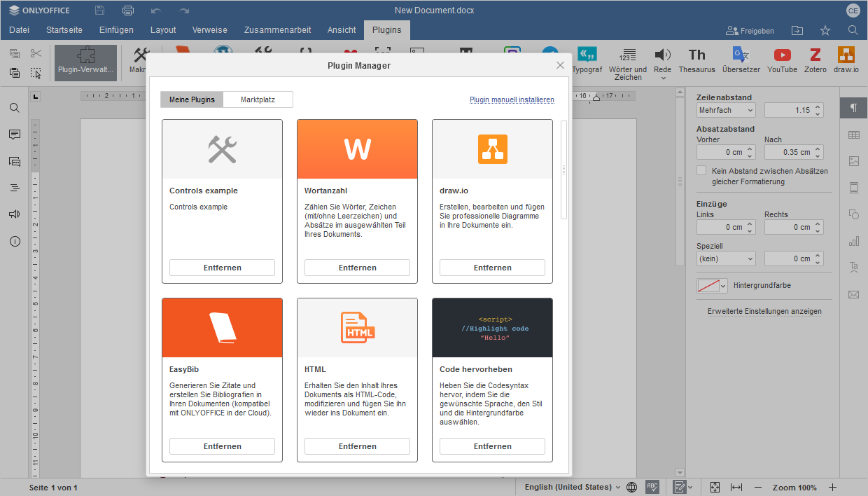Zoom out with the minus button
Viewport: 868px width, 496px height.
[758, 487]
